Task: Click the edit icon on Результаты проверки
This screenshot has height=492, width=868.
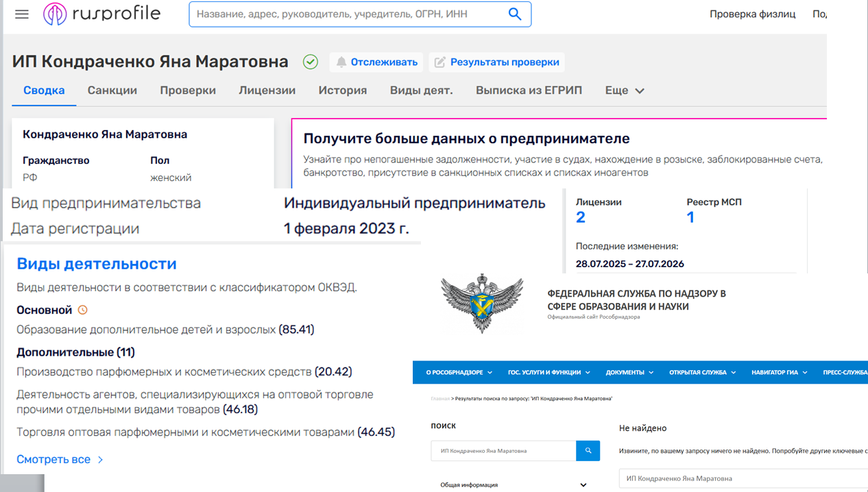Action: [440, 62]
